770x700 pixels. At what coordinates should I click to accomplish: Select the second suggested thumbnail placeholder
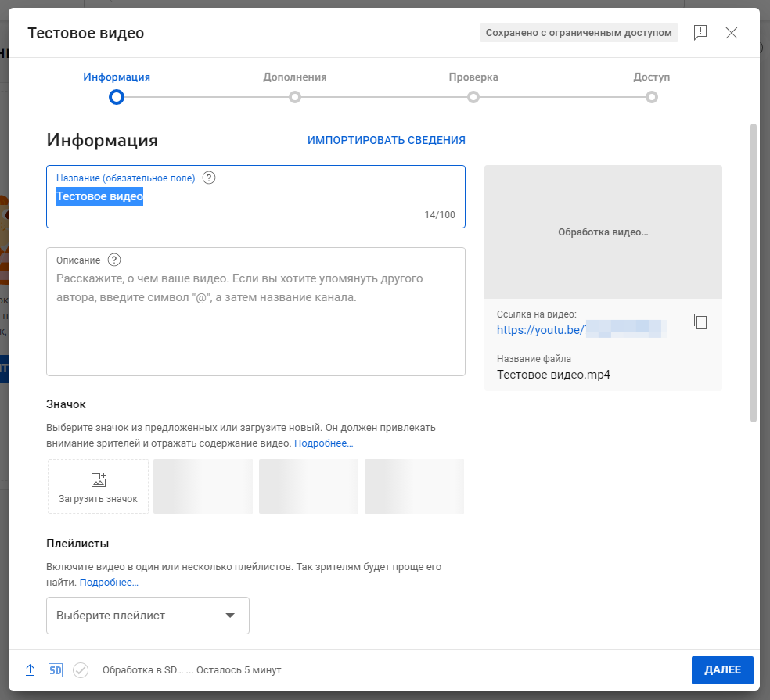(308, 486)
